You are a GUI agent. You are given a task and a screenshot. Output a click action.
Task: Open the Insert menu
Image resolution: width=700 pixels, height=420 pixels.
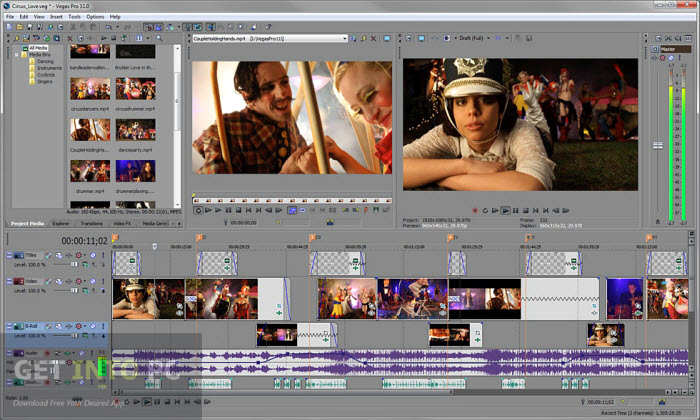coord(54,17)
